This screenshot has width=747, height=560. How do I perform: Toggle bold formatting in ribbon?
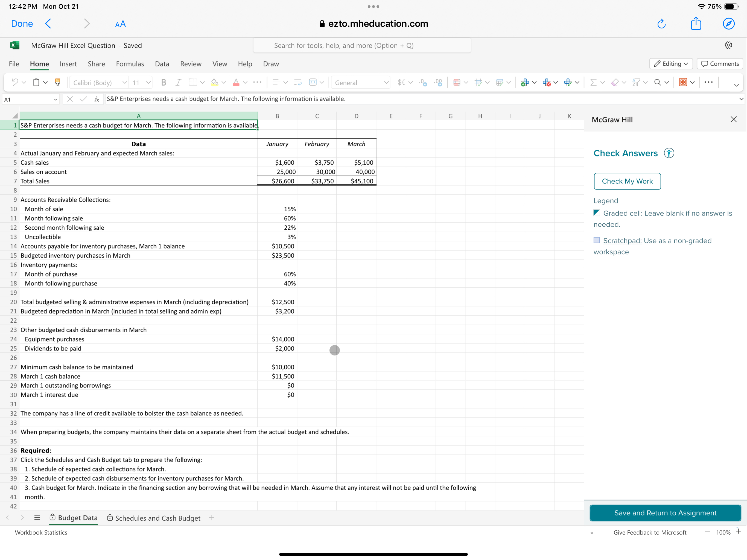(x=164, y=82)
